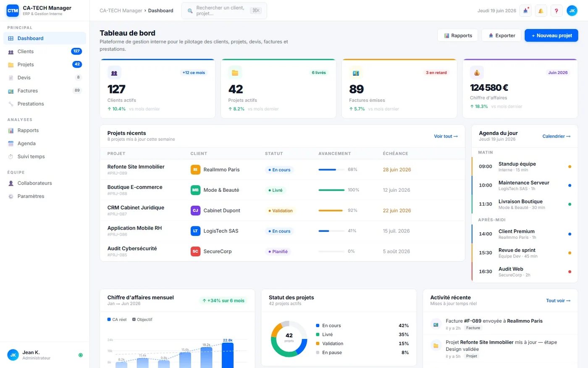Click the help question mark icon

[x=556, y=11]
